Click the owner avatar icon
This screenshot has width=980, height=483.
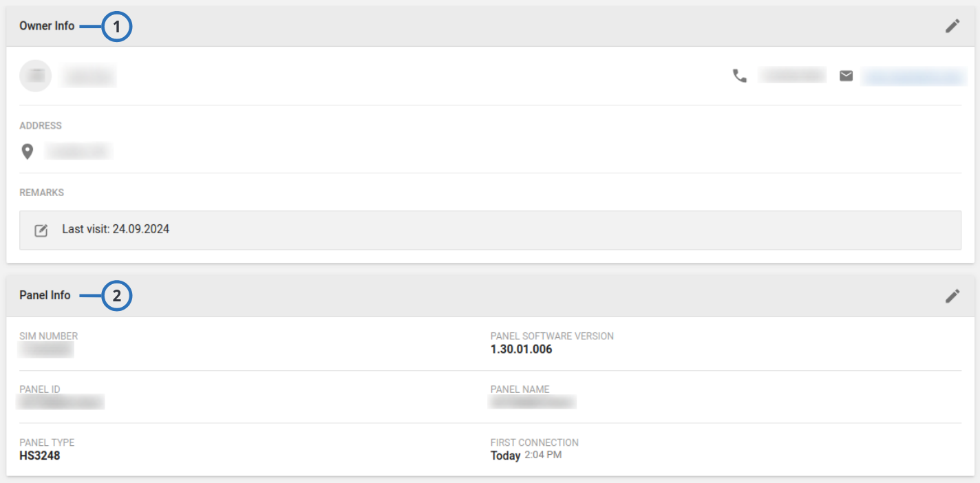click(x=36, y=75)
